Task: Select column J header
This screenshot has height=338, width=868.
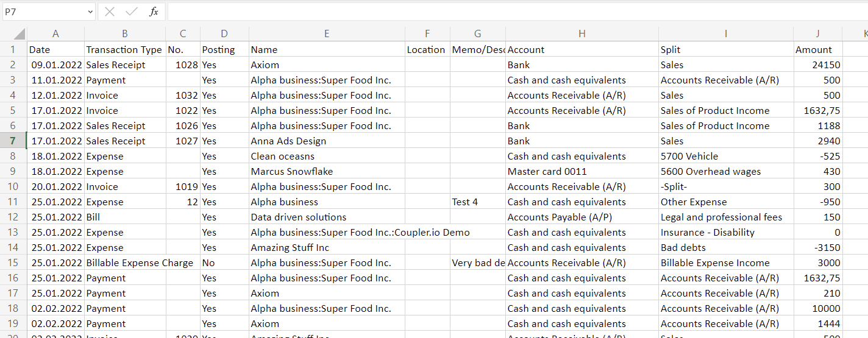Action: [x=818, y=34]
